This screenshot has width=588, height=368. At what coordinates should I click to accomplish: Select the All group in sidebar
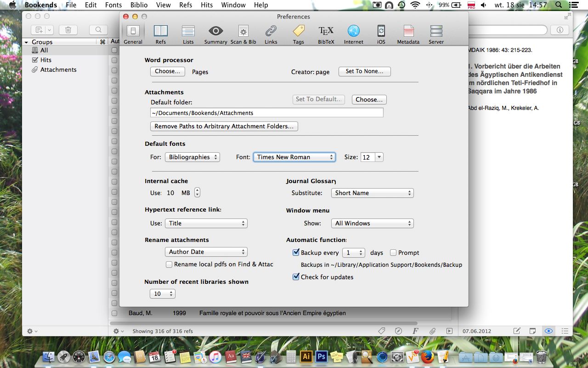click(65, 50)
